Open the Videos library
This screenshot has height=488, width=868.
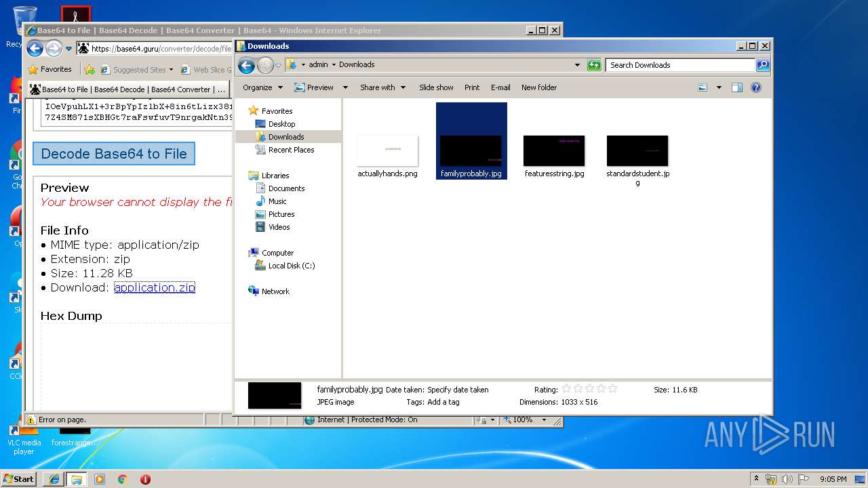pos(279,227)
